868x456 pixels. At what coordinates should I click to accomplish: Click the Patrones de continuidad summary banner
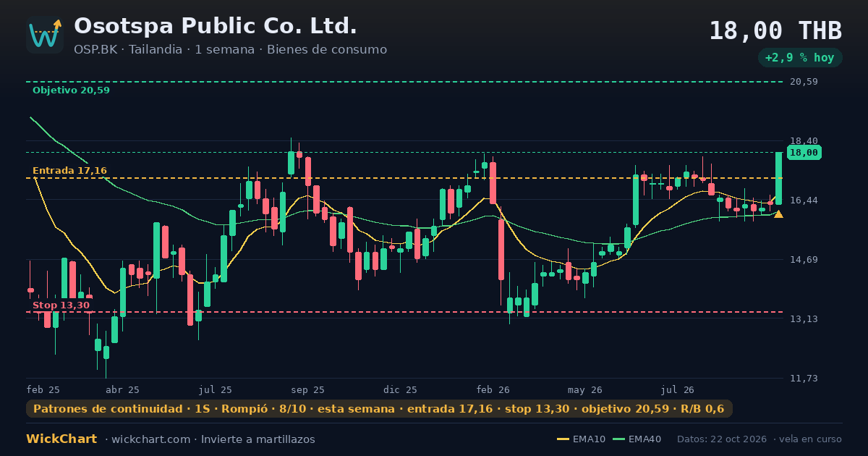[x=379, y=409]
